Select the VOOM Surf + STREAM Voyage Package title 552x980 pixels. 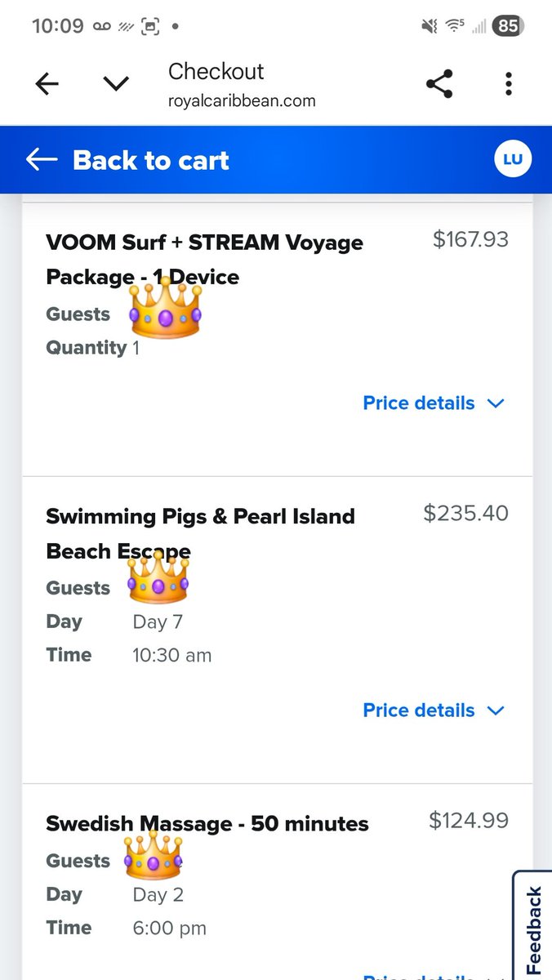[x=204, y=259]
